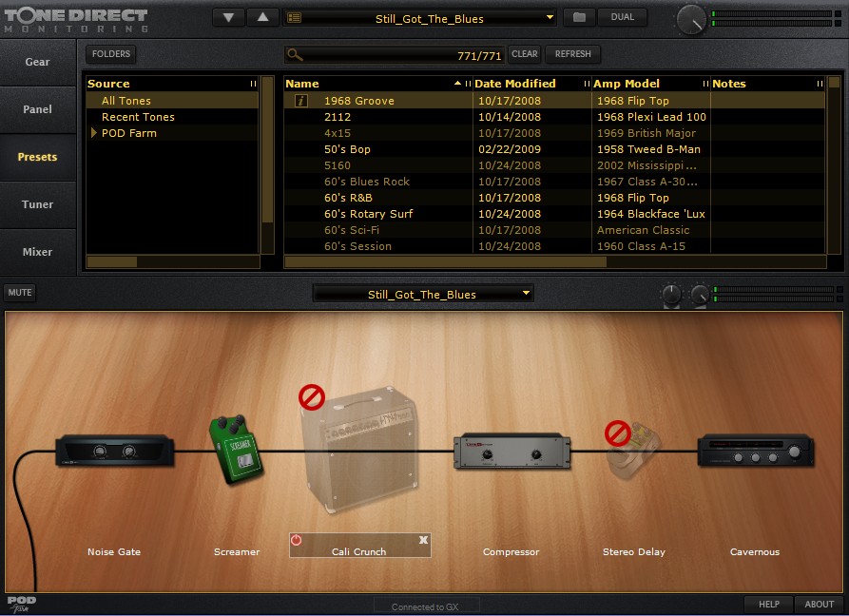Screen dimensions: 849x616
Task: Toggle DUAL tone mode
Action: 622,17
